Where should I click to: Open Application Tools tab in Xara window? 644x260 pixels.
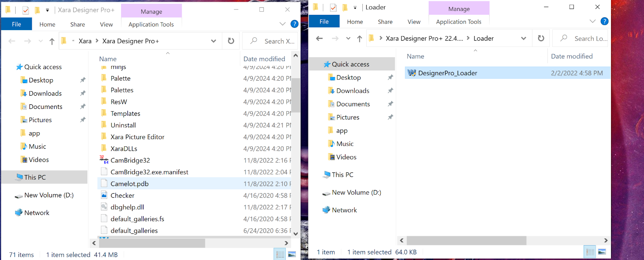coord(151,25)
